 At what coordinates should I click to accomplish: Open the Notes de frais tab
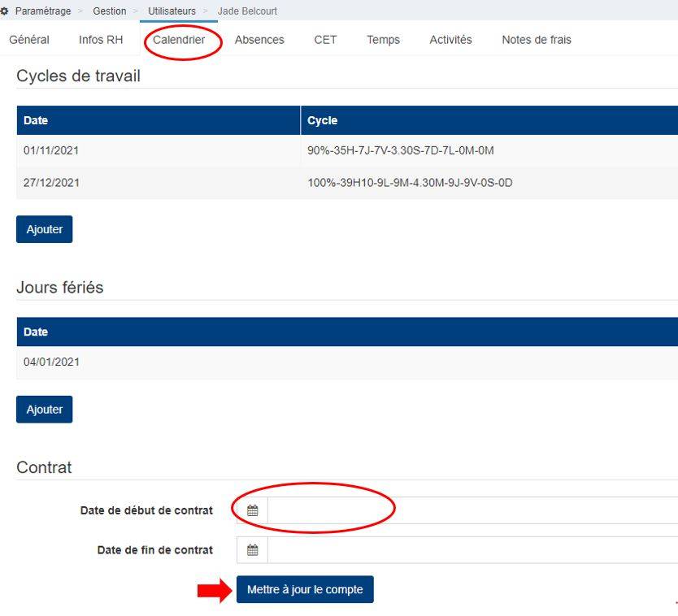(537, 40)
